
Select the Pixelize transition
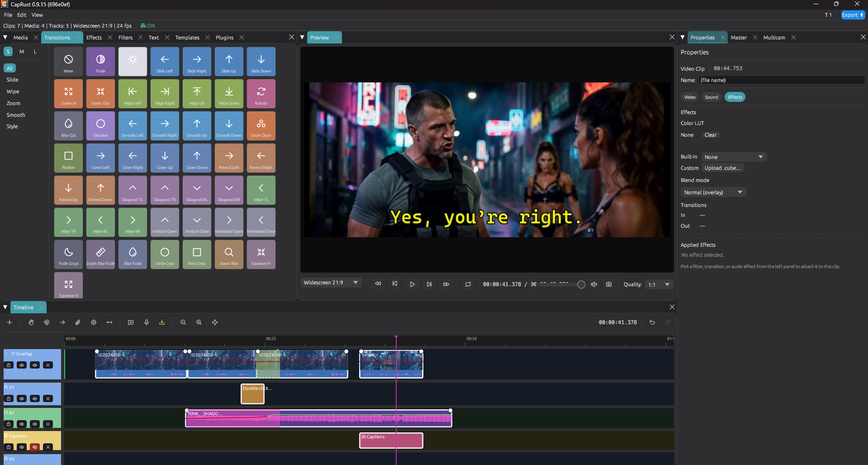[x=68, y=158]
